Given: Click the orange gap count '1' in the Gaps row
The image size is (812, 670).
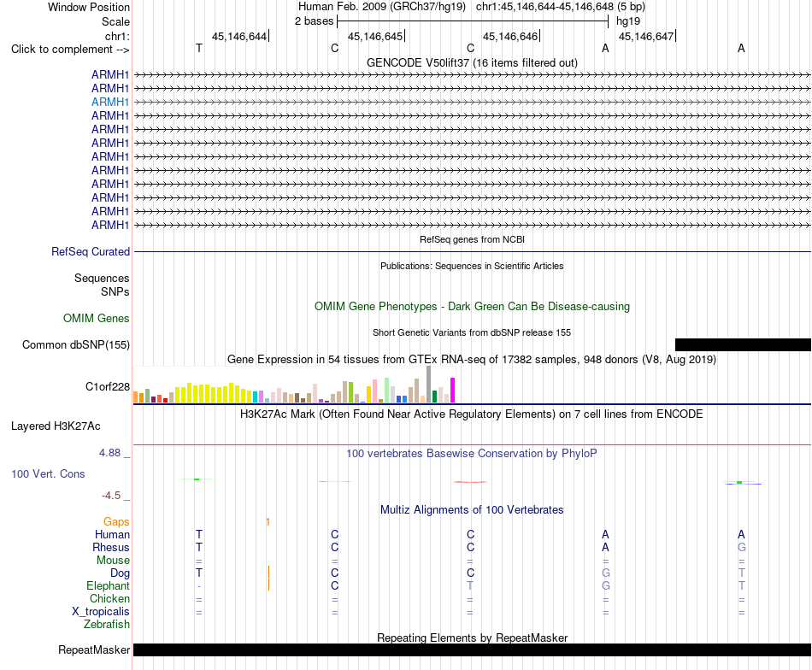Looking at the screenshot, I should click(268, 522).
